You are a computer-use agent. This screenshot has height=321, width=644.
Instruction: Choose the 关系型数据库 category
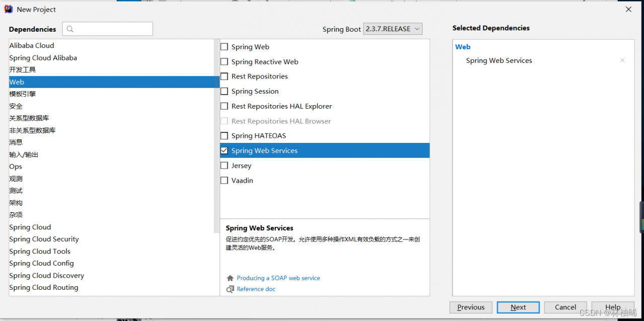coord(111,118)
